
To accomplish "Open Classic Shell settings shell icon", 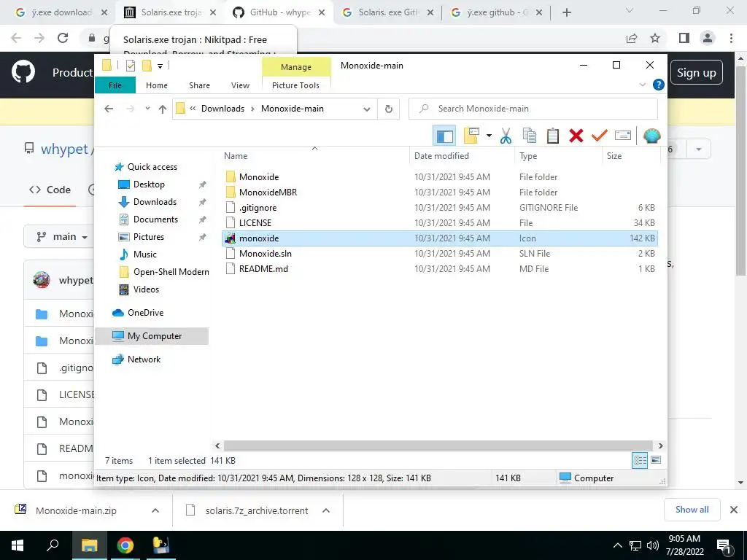I will click(x=651, y=136).
